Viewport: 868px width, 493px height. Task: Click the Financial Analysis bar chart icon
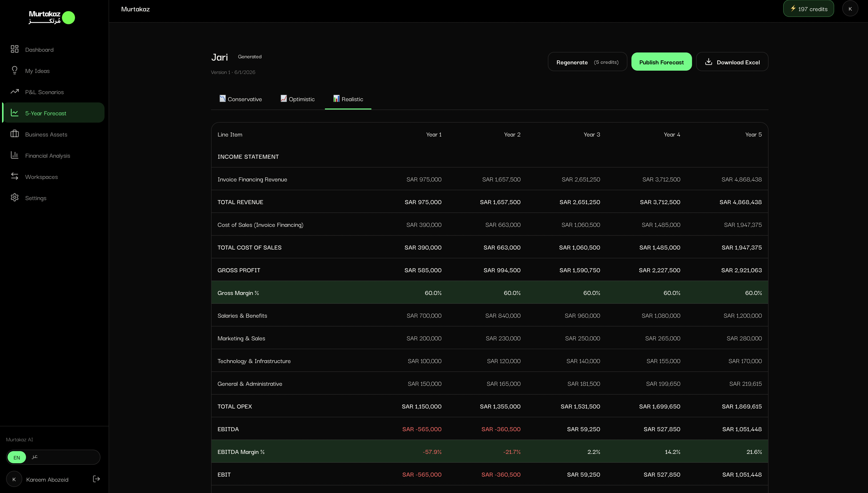tap(15, 155)
